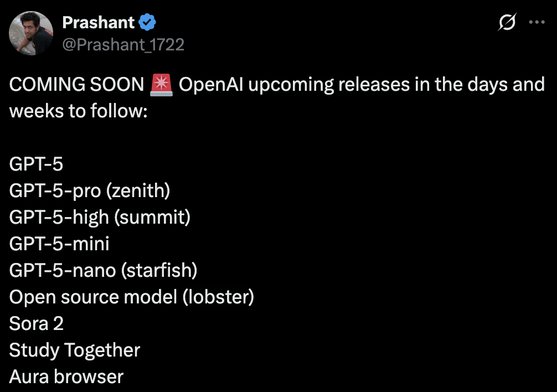Click the Aura browser line
The image size is (557, 392).
pyautogui.click(x=66, y=376)
